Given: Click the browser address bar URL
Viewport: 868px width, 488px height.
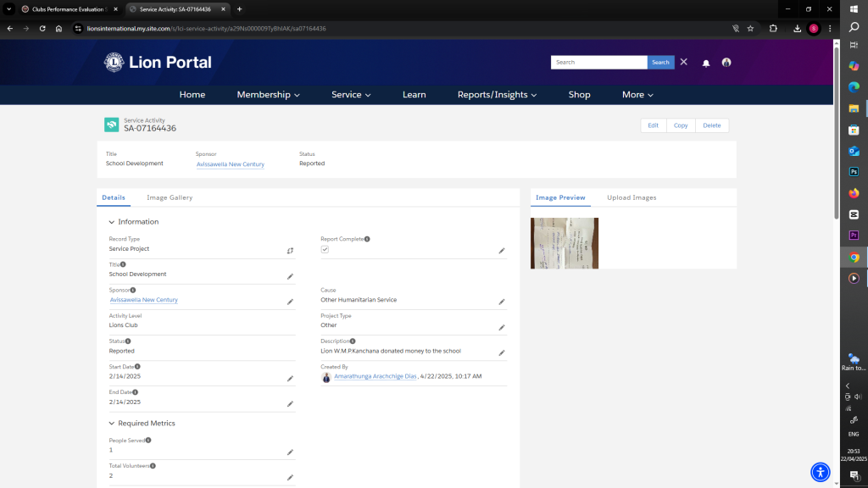Looking at the screenshot, I should tap(207, 28).
